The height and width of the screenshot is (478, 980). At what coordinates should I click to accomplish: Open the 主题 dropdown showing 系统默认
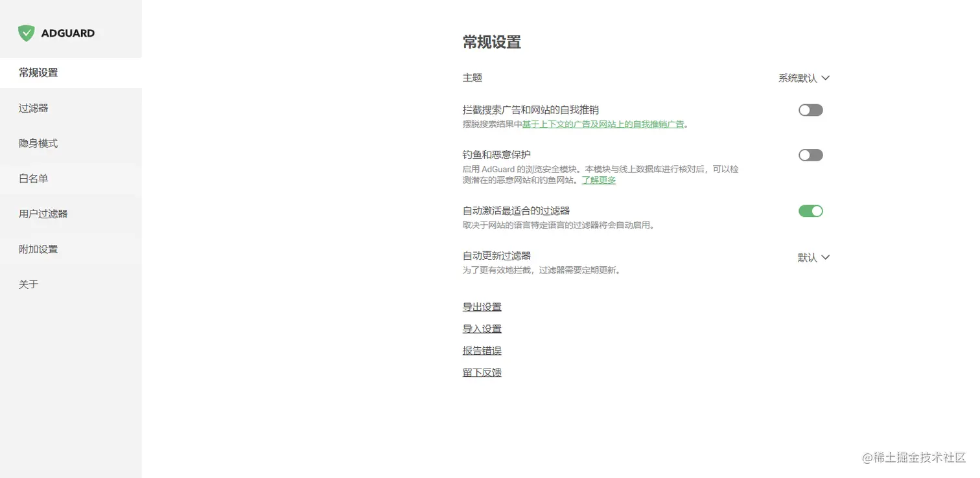pos(804,78)
